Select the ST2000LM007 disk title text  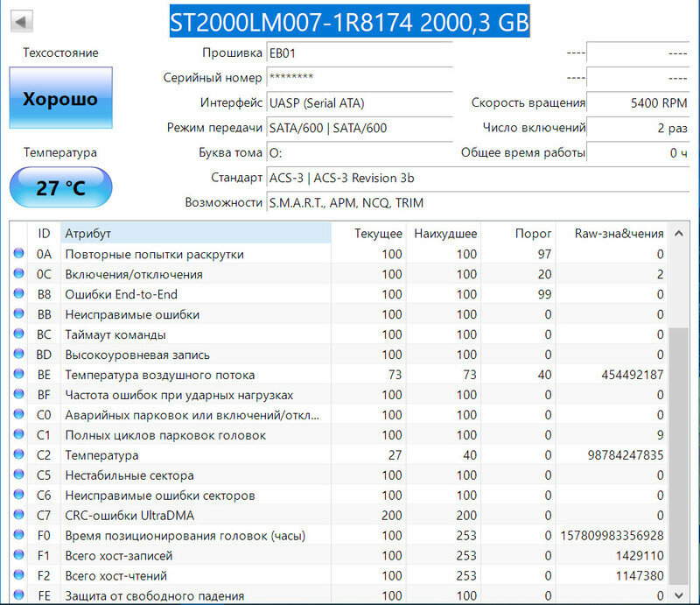click(x=349, y=21)
